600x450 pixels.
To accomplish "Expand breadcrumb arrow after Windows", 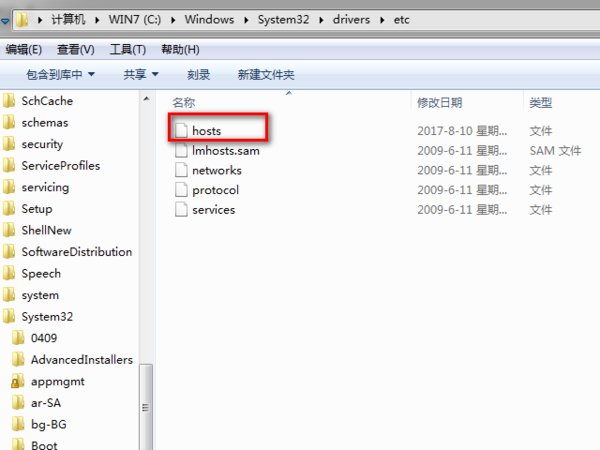I will click(246, 20).
